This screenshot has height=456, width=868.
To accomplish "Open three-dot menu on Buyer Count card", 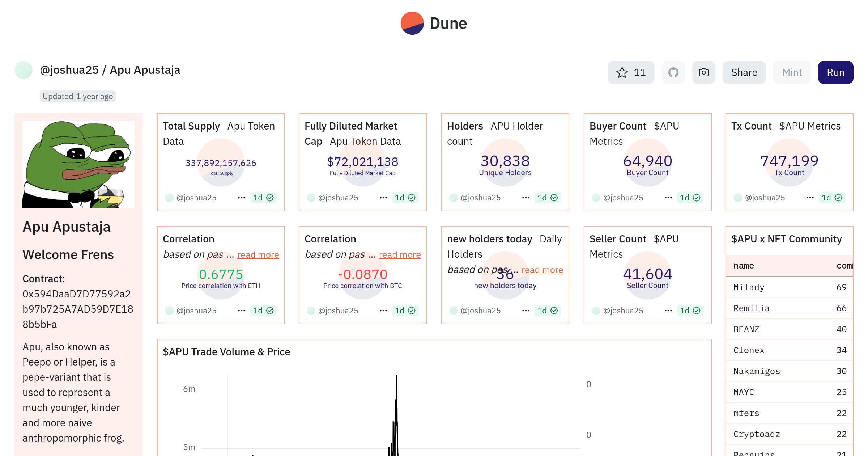I will [x=668, y=198].
